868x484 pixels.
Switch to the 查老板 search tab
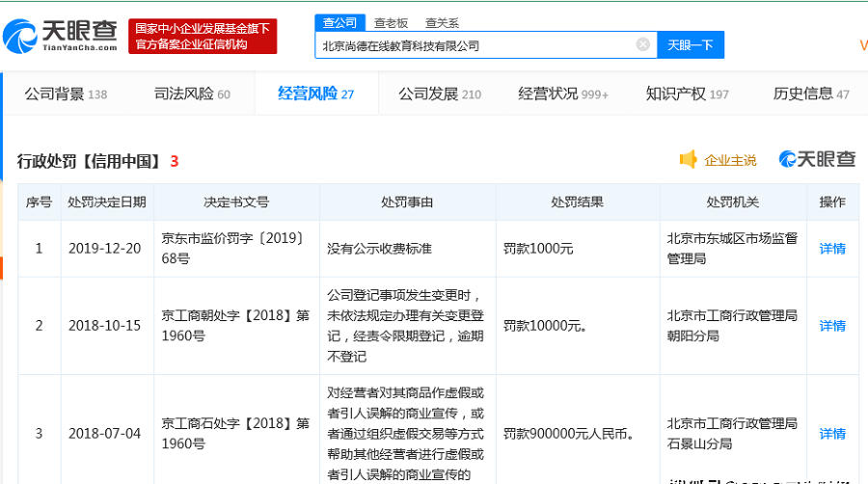pos(391,22)
